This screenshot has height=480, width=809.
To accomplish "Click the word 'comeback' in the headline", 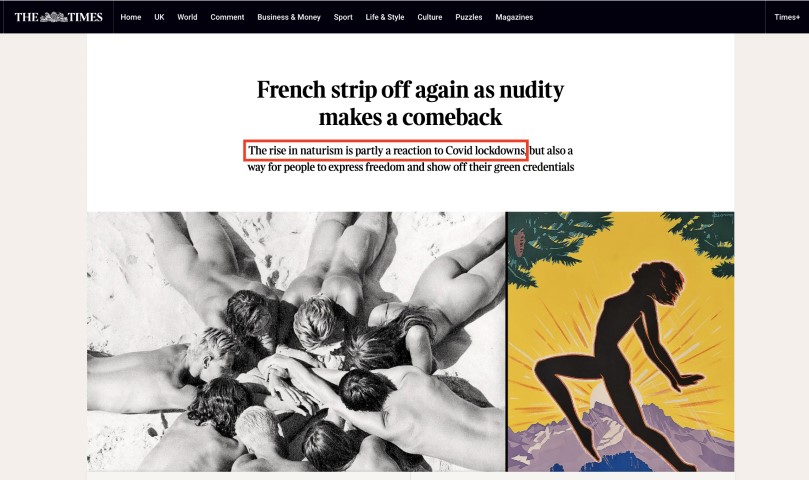I will 454,117.
